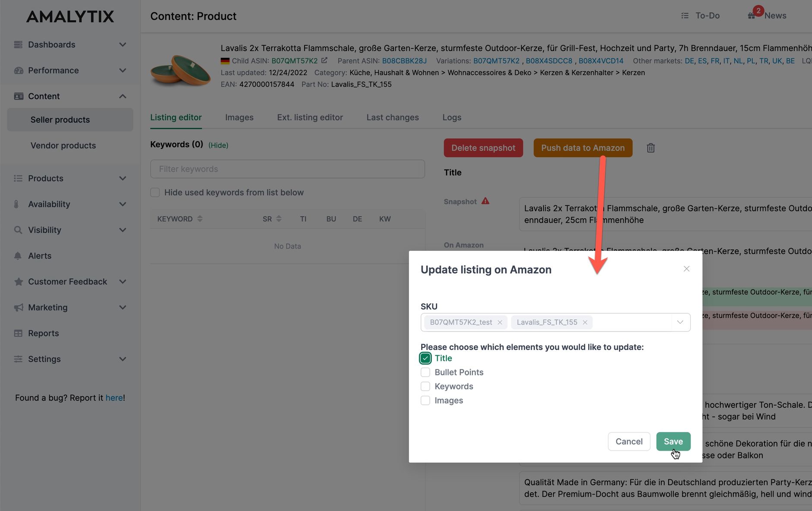
Task: Click the Delete snapshot button
Action: [483, 148]
